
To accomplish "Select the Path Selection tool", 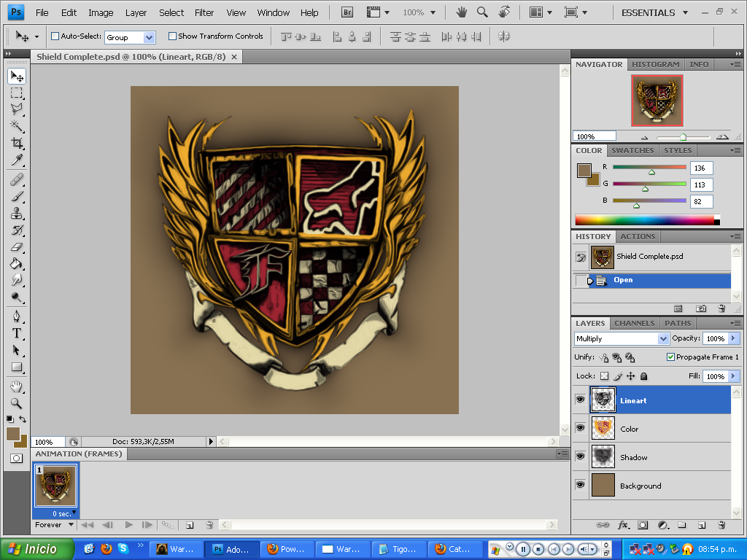I will 17,351.
